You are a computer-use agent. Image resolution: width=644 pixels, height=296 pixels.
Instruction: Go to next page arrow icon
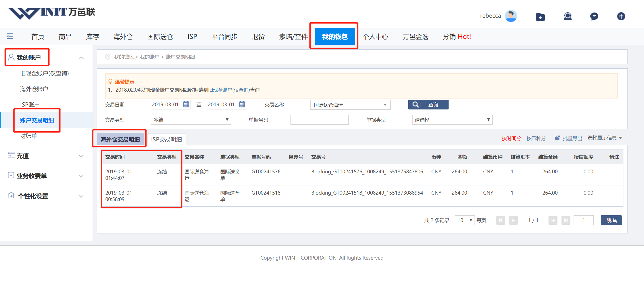click(553, 220)
